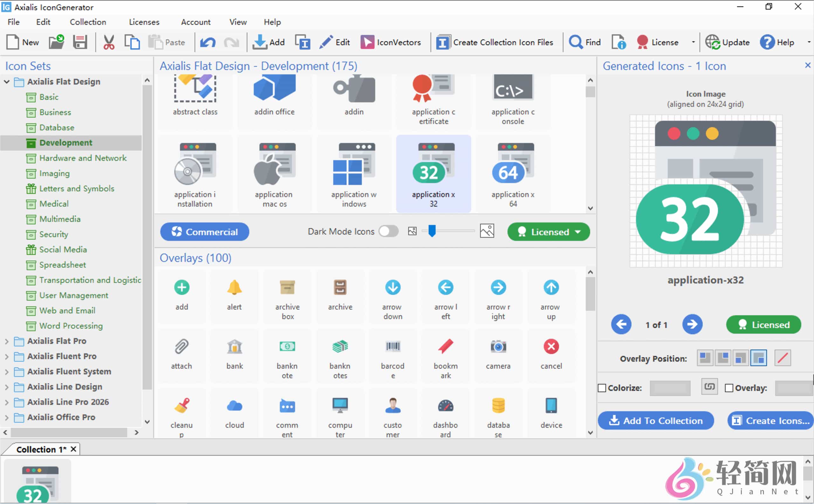Adjust the preview background brightness slider
The width and height of the screenshot is (814, 504).
coord(432,231)
